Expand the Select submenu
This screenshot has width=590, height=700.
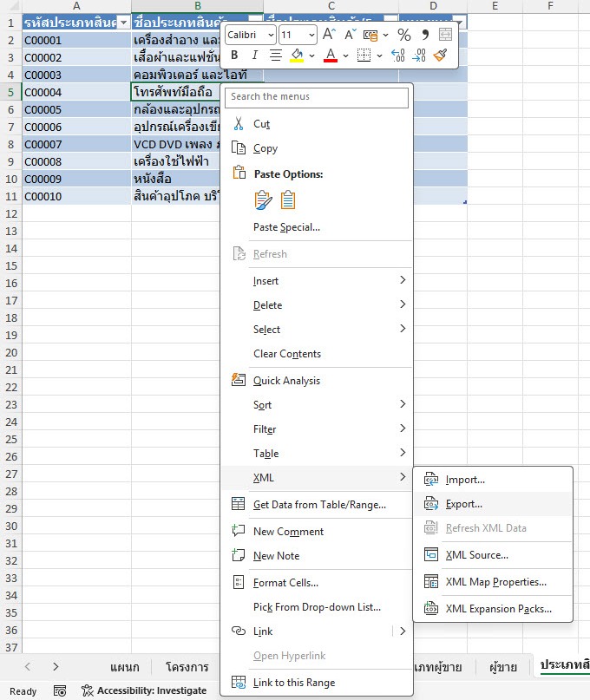[x=317, y=330]
